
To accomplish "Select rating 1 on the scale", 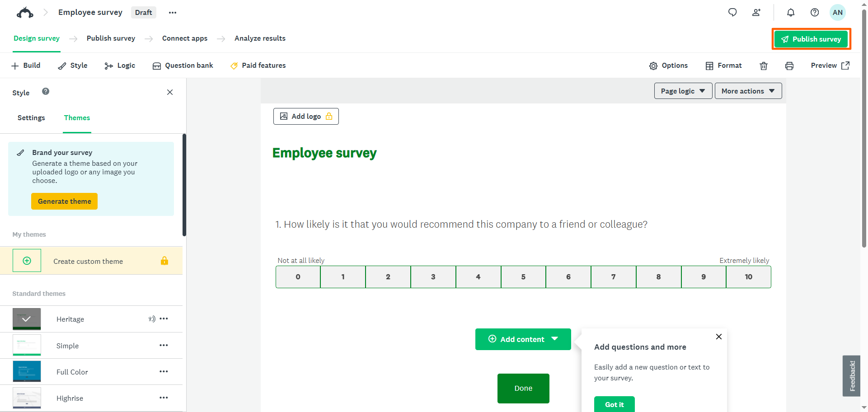I will coord(343,277).
